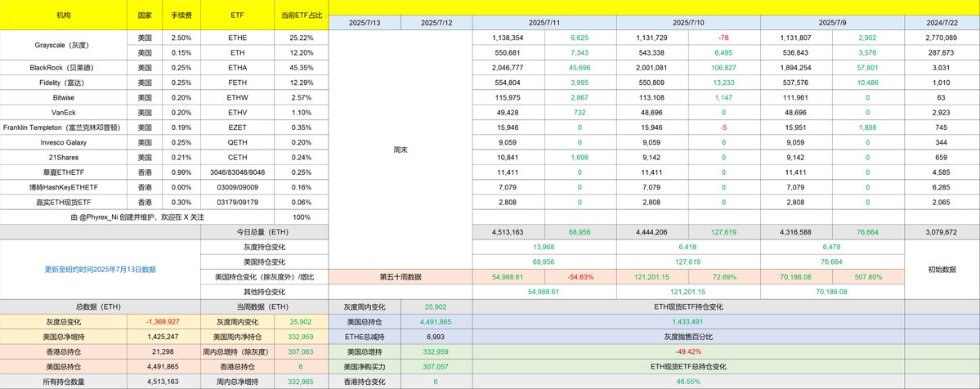The image size is (980, 389).
Task: Click the 45.35% ETF share cell
Action: click(302, 67)
